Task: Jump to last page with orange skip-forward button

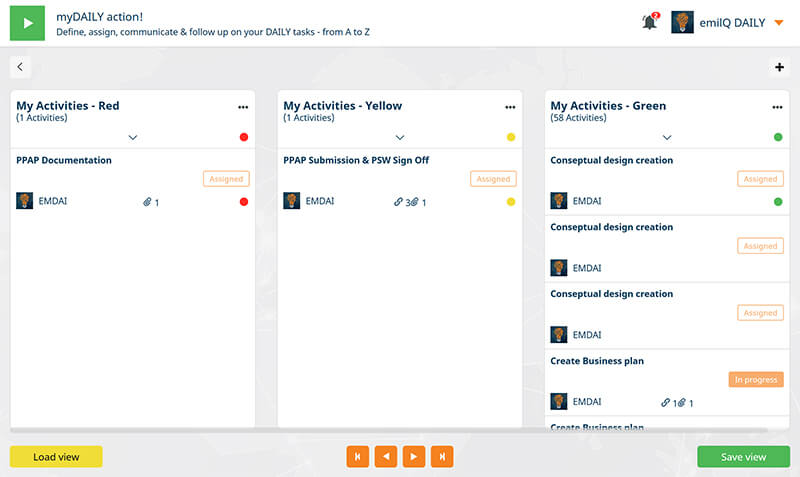Action: click(442, 457)
